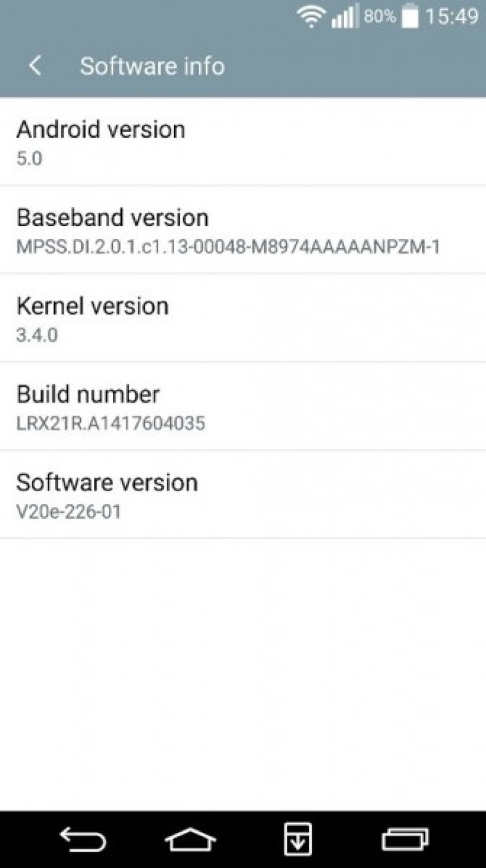Go to home via navigation bar
The height and width of the screenshot is (868, 486).
191,839
